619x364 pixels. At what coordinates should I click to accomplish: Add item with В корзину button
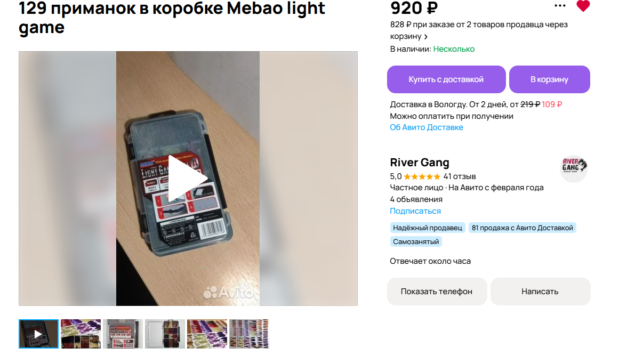point(549,79)
